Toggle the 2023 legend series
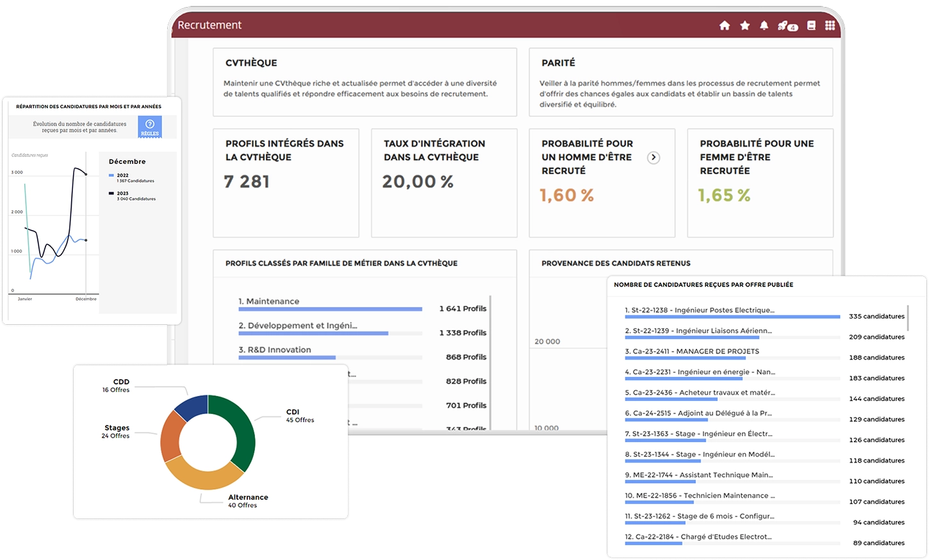The width and height of the screenshot is (929, 560). click(x=122, y=194)
